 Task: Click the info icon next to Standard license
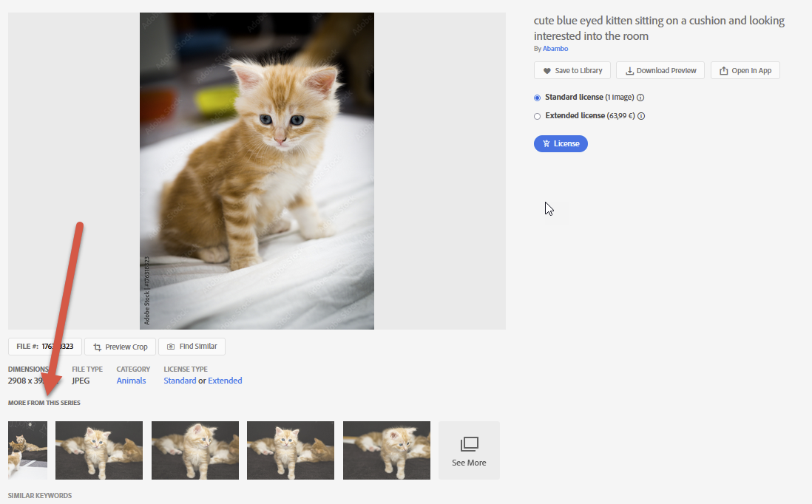(x=640, y=98)
